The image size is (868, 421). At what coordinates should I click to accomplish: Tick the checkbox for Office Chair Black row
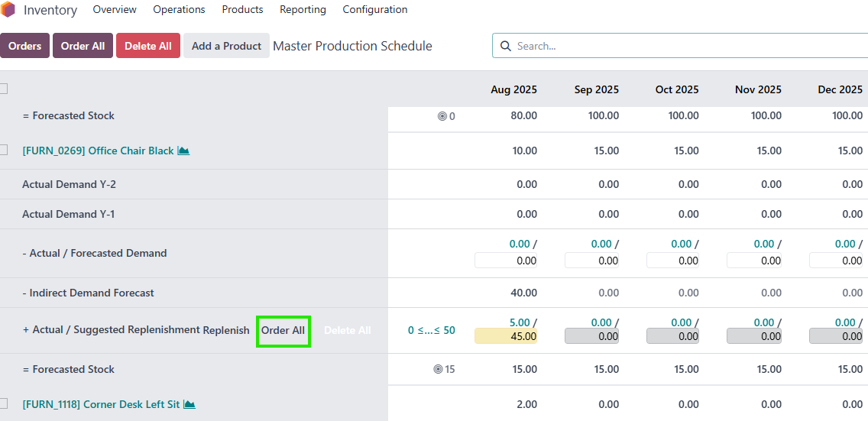4,150
